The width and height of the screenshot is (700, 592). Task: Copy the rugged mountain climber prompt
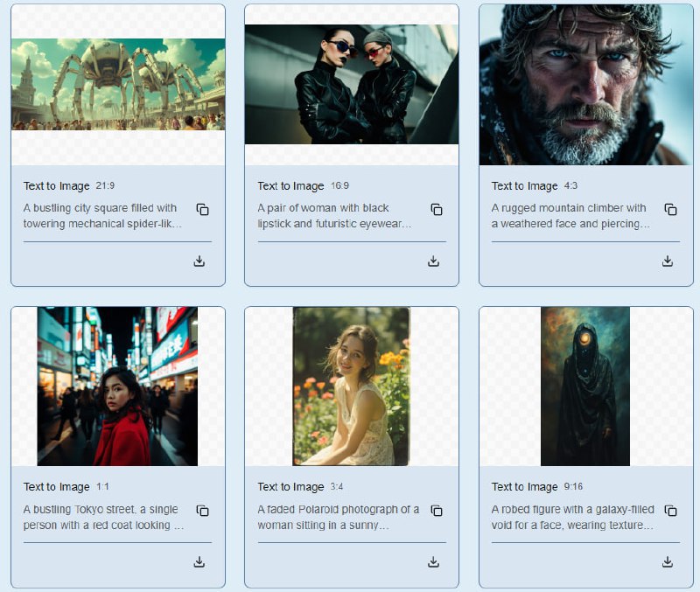(x=670, y=210)
